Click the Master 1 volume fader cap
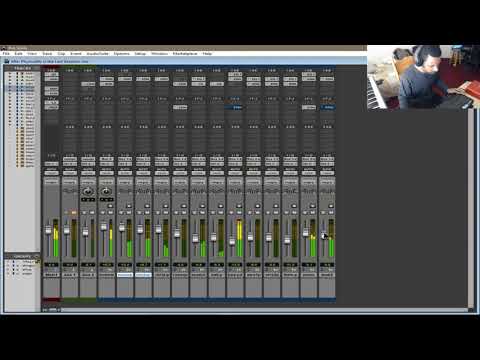Screen dimensions: 480x360 [48, 230]
